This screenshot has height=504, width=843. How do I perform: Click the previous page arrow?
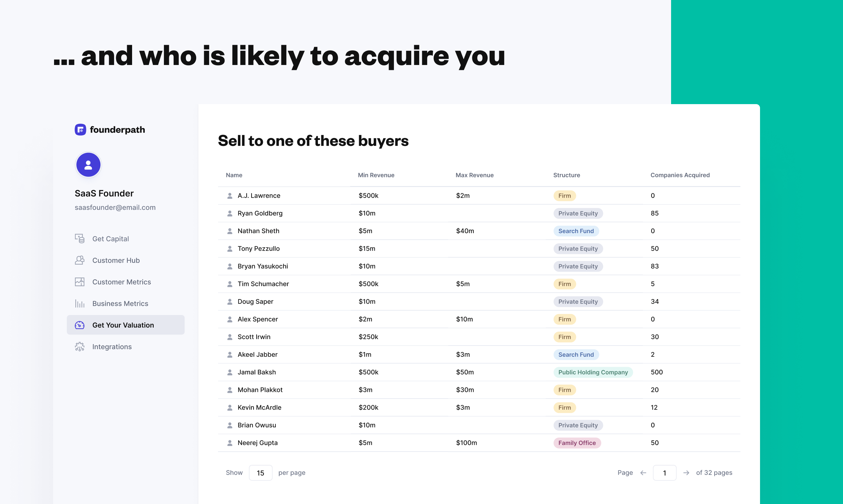tap(643, 472)
